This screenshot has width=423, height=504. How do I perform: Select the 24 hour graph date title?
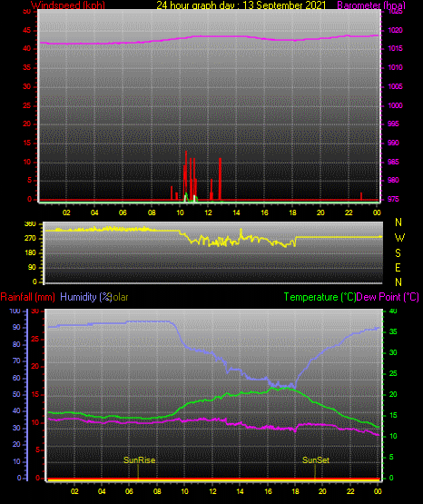pos(241,5)
